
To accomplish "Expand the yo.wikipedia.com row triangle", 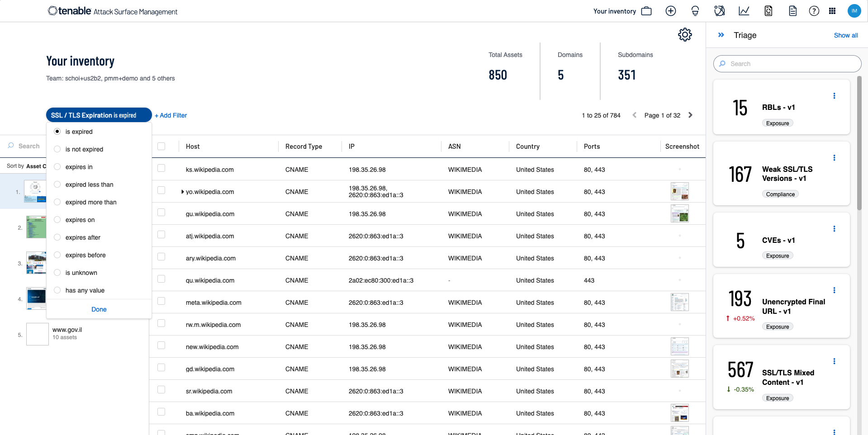I will pos(182,192).
